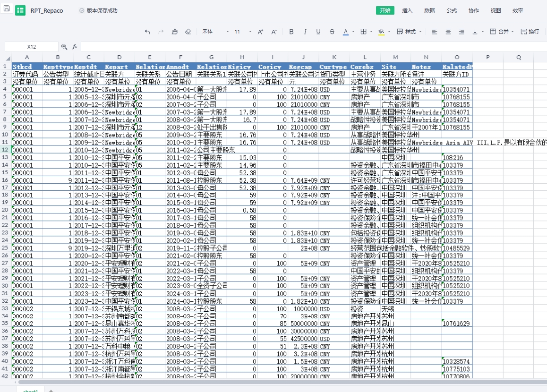Click cell 无锡 in the Site column
This screenshot has width=547, height=392.
[x=395, y=309]
